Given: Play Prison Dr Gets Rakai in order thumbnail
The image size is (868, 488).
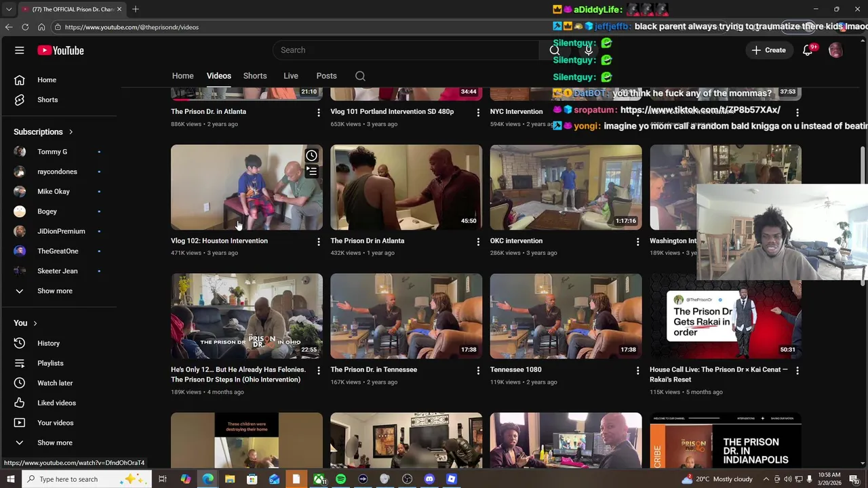Looking at the screenshot, I should pyautogui.click(x=726, y=317).
